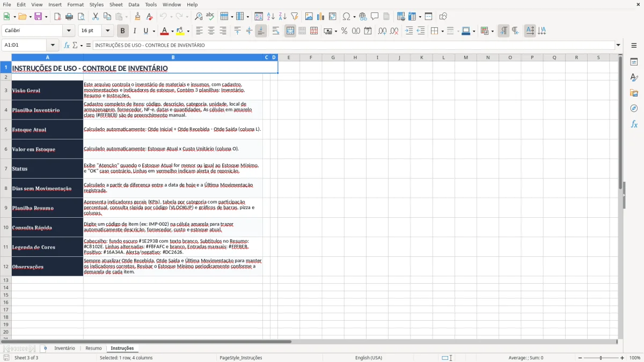
Task: Apply the yellow background color
Action: (x=180, y=31)
